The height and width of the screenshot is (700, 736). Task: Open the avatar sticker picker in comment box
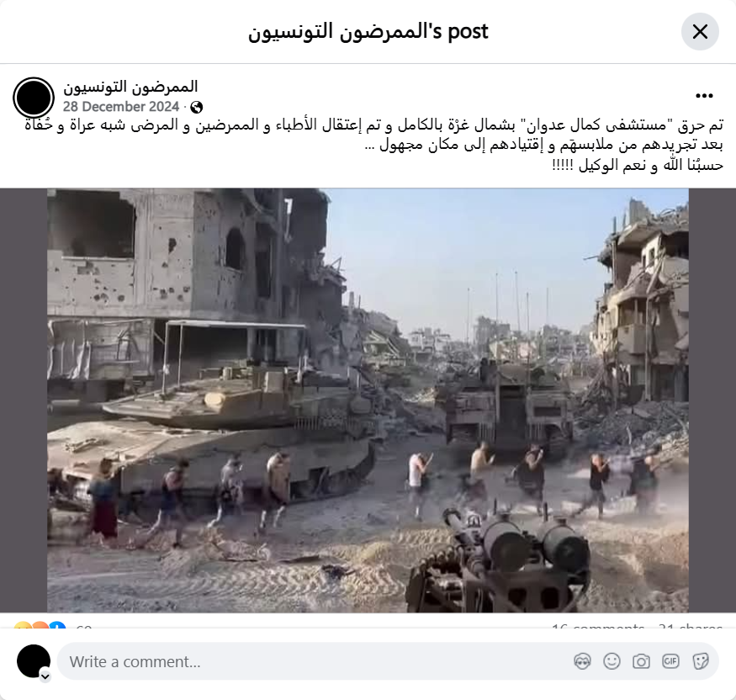click(x=582, y=661)
